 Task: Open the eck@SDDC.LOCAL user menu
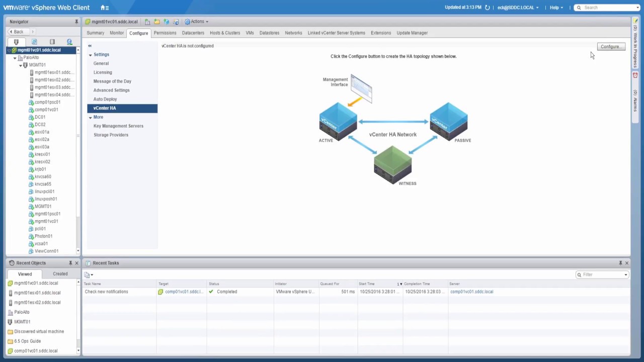518,8
